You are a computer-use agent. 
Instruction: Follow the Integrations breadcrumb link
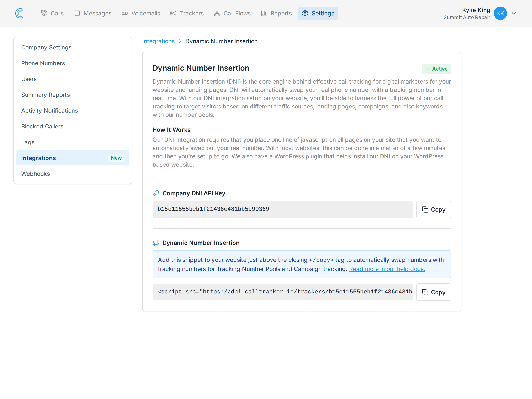[x=158, y=41]
